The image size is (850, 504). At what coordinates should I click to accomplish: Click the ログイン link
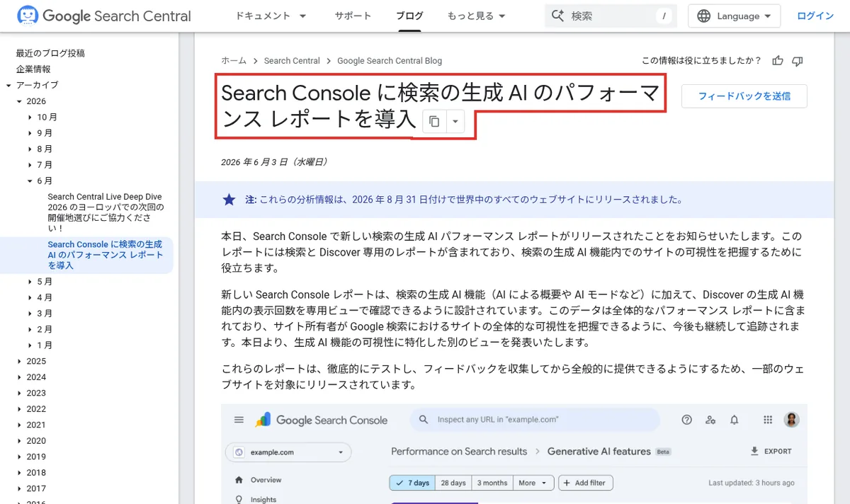point(815,16)
